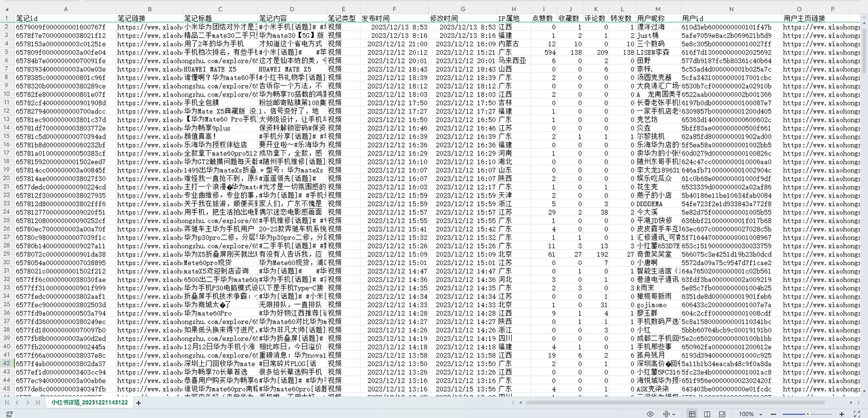Click the 评论数 header cell
This screenshot has height=418, width=868.
(596, 19)
